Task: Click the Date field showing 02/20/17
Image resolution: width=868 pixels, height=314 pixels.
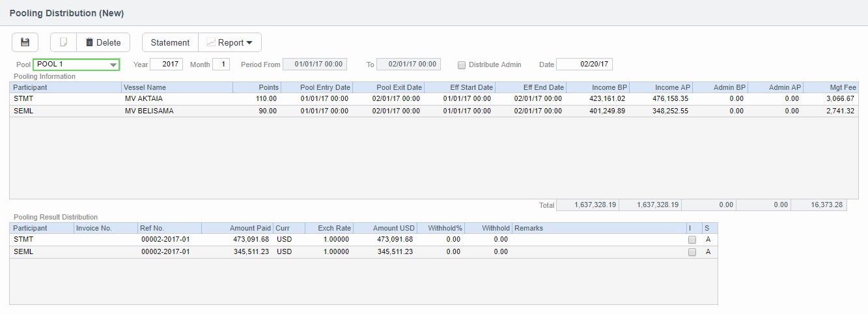Action: tap(584, 64)
